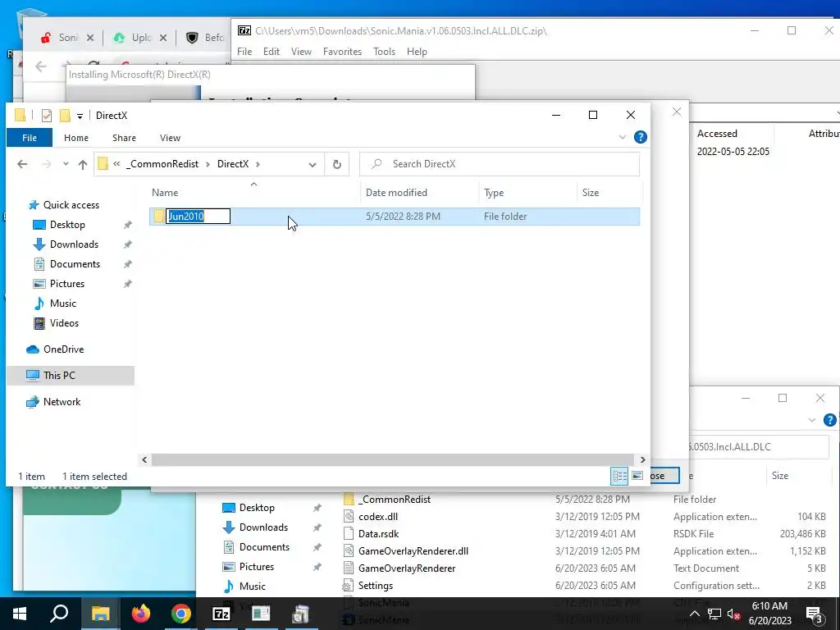
Task: Open address bar history dropdown
Action: click(313, 164)
